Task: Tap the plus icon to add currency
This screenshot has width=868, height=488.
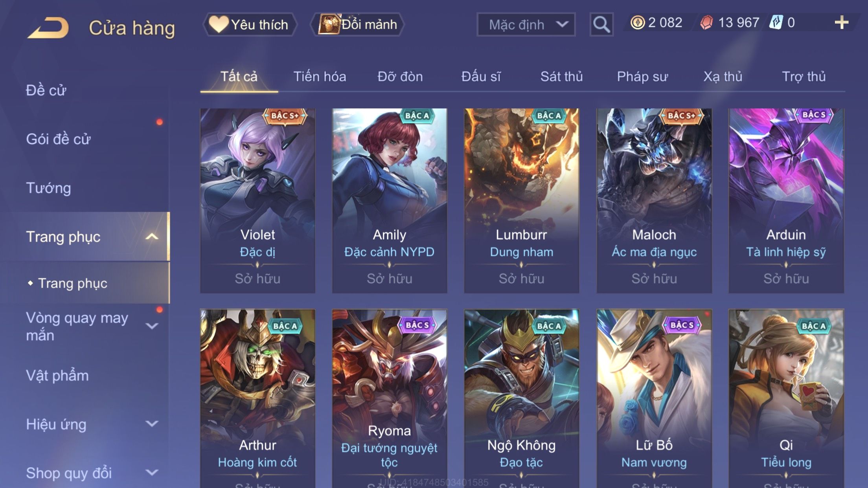Action: click(x=841, y=22)
